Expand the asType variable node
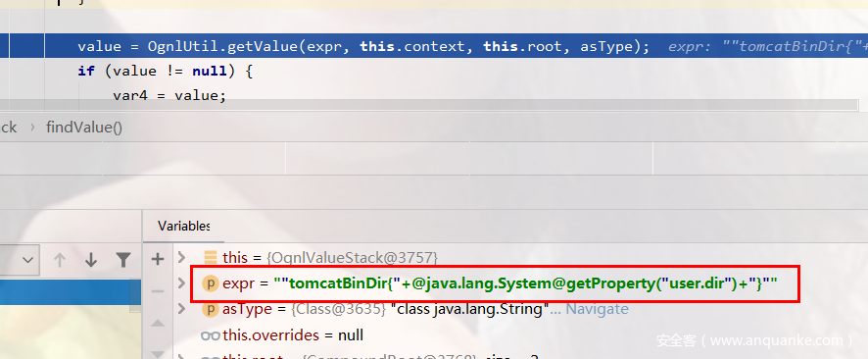 pos(181,309)
